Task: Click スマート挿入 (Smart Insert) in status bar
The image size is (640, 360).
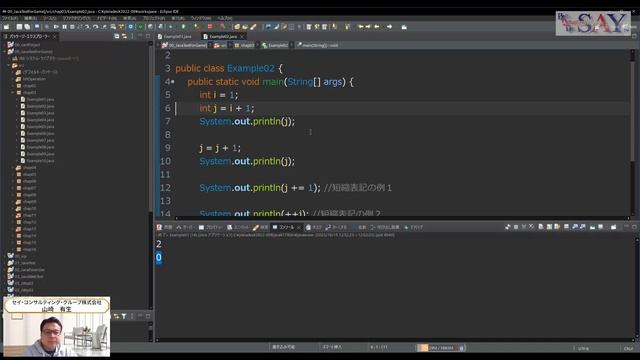Action: pos(332,347)
